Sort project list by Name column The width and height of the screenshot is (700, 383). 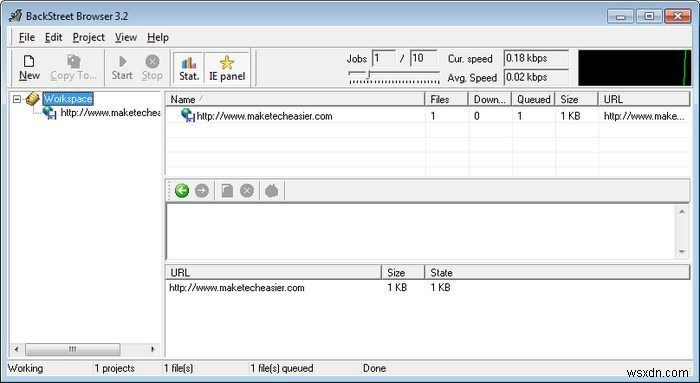[x=295, y=100]
